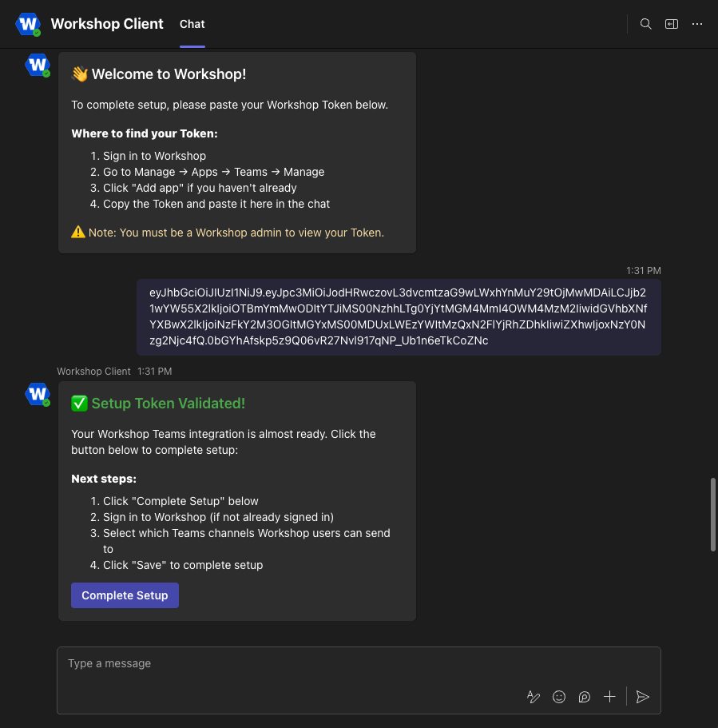Image resolution: width=718 pixels, height=728 pixels.
Task: Click the Workshop Client name in the title bar
Action: coord(106,24)
